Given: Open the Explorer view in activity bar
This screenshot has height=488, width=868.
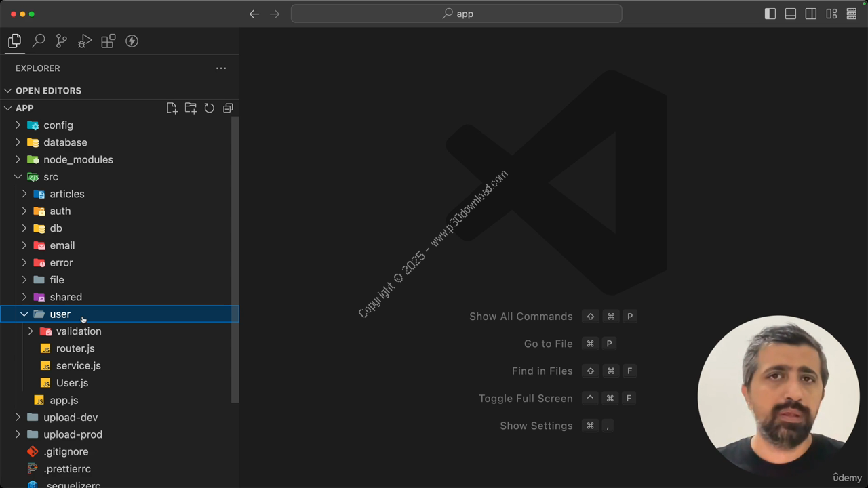Looking at the screenshot, I should (14, 41).
